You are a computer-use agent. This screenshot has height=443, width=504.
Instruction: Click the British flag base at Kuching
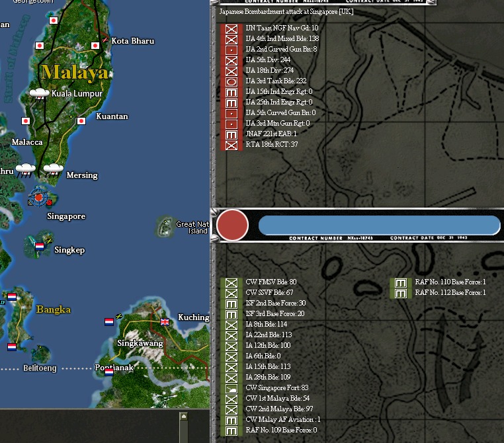pyautogui.click(x=165, y=321)
